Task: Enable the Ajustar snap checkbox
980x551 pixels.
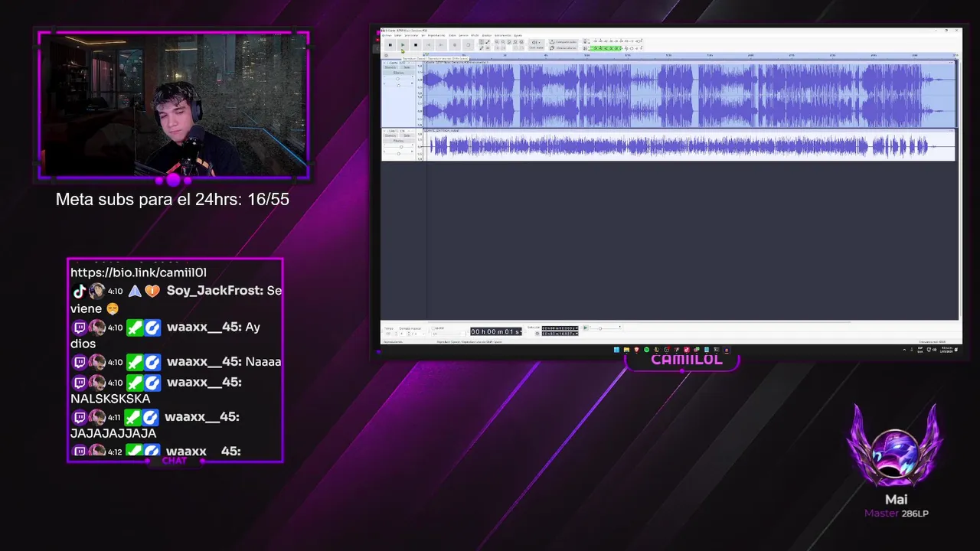Action: [x=433, y=328]
